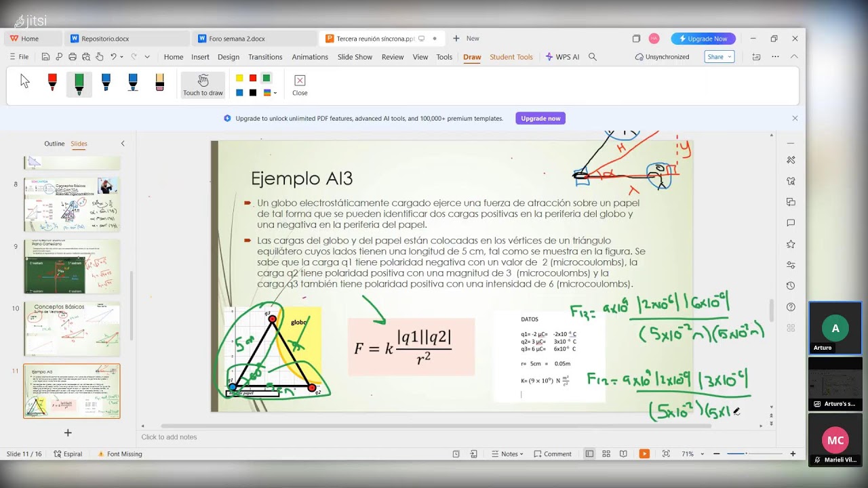Click the Save icon in quick toolbar
Viewport: 868px width, 488px height.
click(45, 57)
